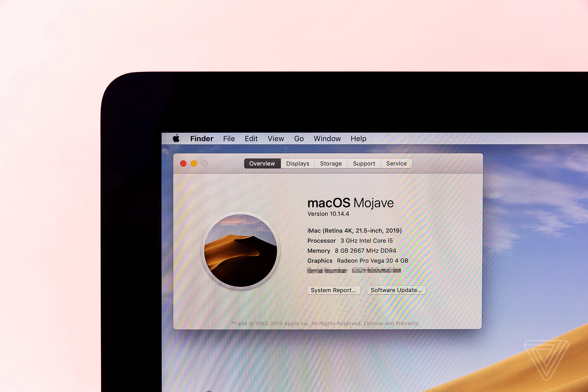Switch to the Support tab

point(364,163)
